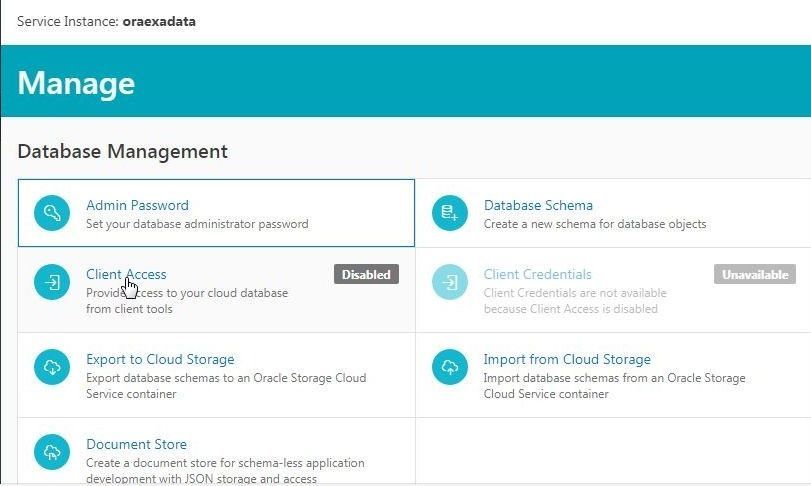Click the oraexadata service instance name
The height and width of the screenshot is (486, 811).
(x=159, y=22)
